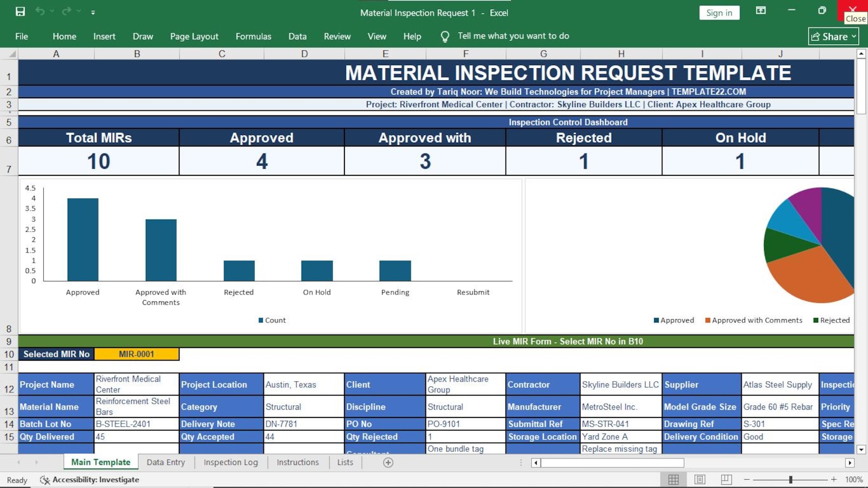Screen dimensions: 868x488
Task: Click the horizontal scrollbar track
Action: (x=765, y=463)
